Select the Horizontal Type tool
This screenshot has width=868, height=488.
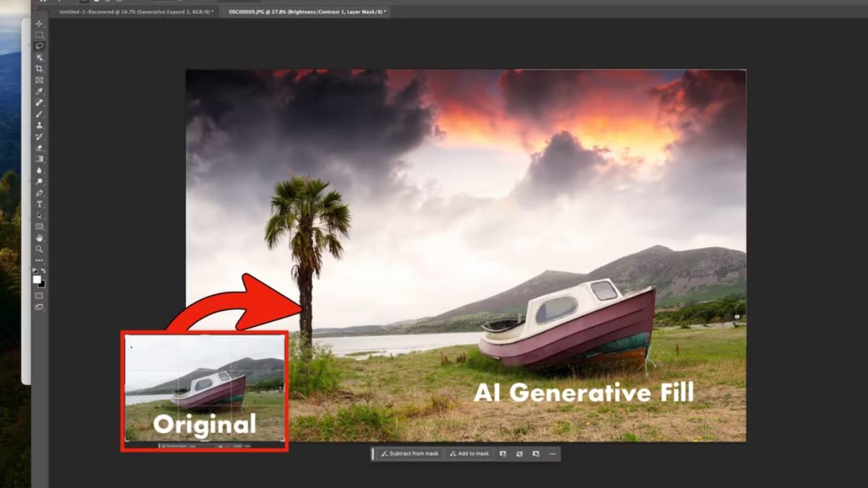coord(39,204)
